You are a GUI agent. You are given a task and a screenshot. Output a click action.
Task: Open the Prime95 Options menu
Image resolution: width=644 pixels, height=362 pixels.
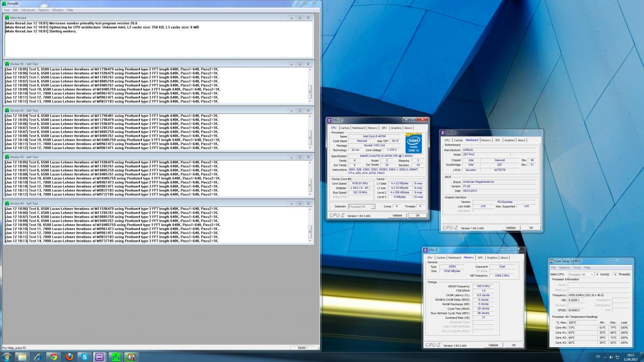click(43, 10)
